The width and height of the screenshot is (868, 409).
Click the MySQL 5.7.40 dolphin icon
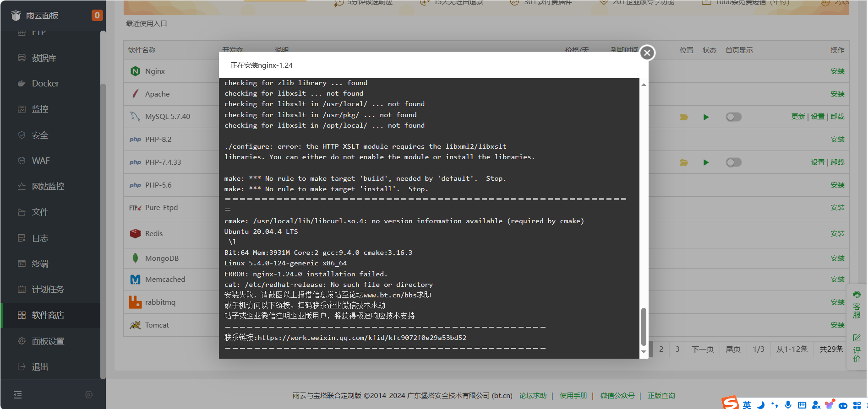point(135,116)
